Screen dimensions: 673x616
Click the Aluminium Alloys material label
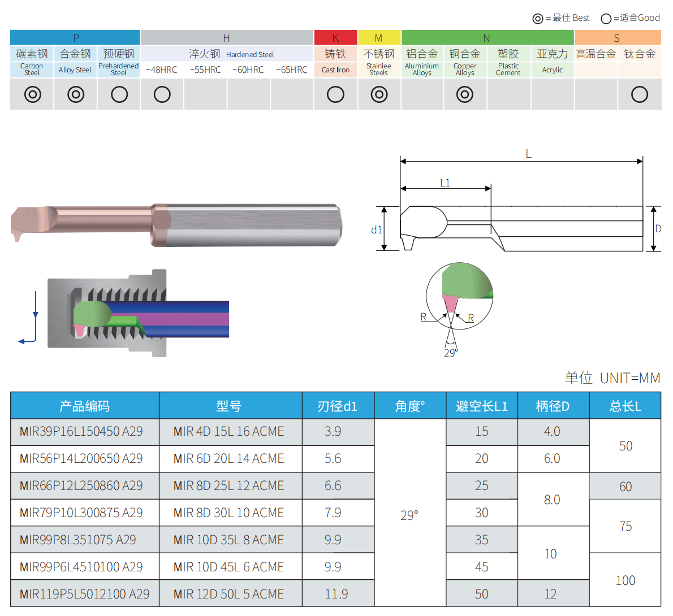(422, 70)
